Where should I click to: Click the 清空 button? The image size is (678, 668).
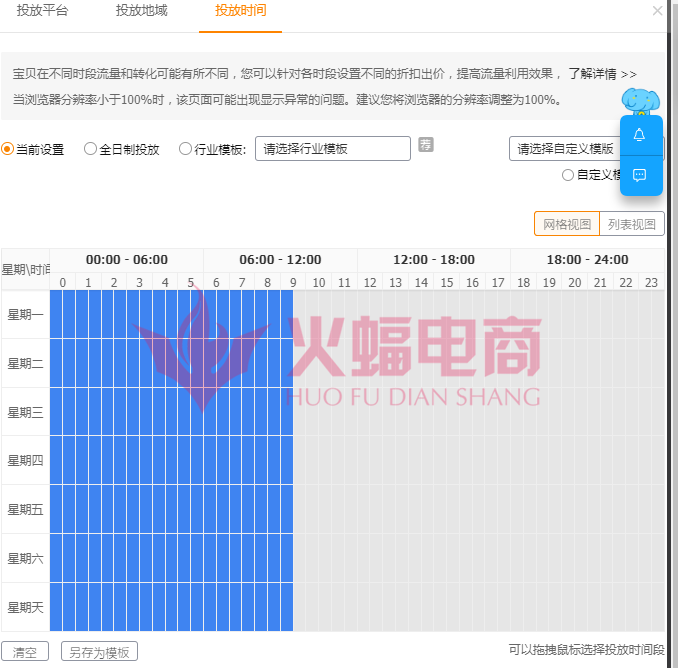coord(25,652)
